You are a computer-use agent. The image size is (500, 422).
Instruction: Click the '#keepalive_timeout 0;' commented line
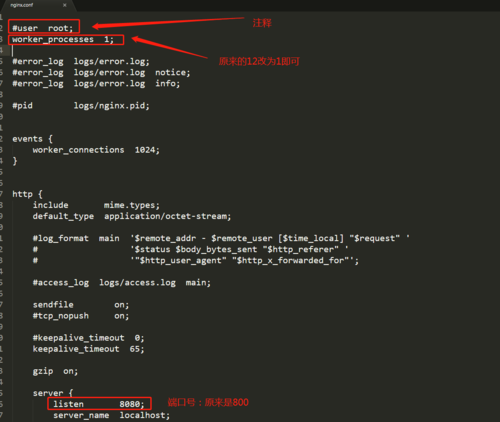click(89, 338)
